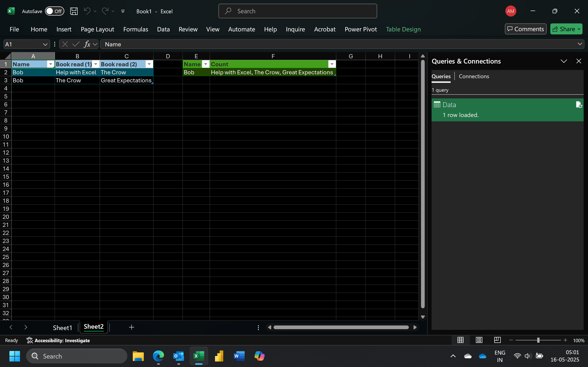Switch to the Sheet1 worksheet tab

tap(62, 328)
